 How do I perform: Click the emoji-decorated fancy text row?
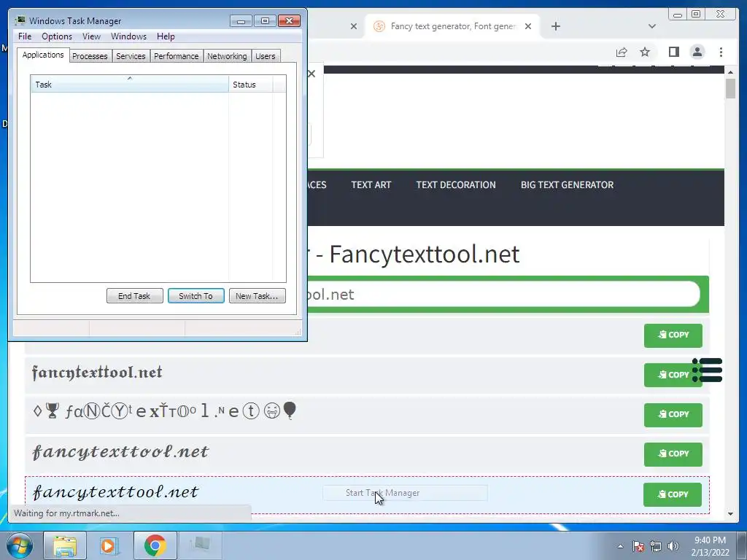point(164,411)
